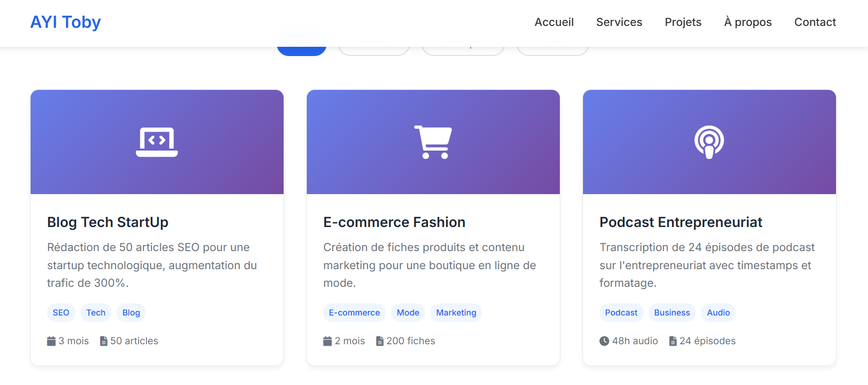
Task: Open Projets in navigation
Action: (683, 22)
